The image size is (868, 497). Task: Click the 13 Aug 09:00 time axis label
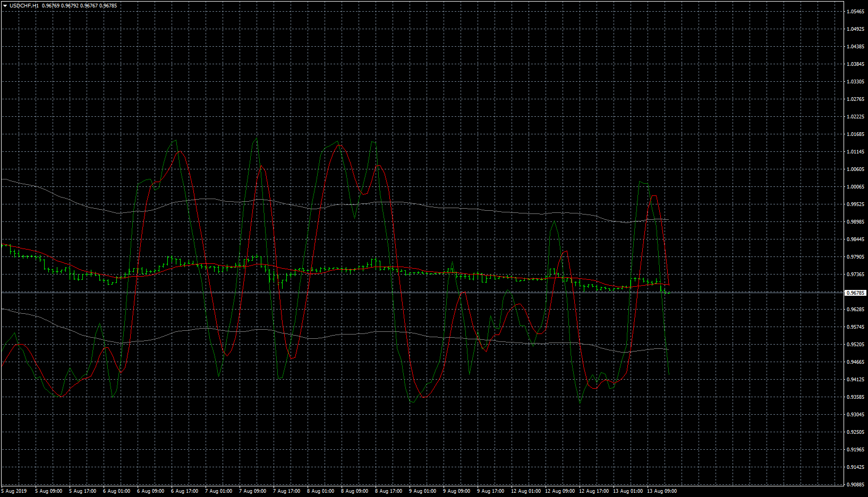tap(662, 491)
